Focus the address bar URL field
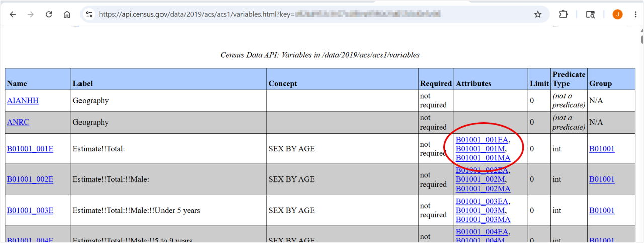The image size is (644, 243). (x=312, y=14)
